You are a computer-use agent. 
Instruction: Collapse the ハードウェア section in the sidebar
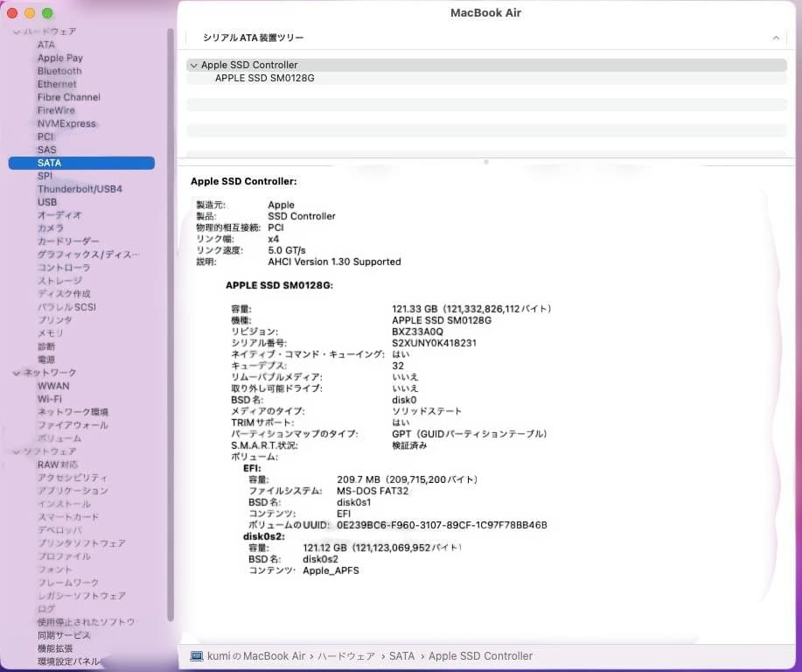pos(16,31)
